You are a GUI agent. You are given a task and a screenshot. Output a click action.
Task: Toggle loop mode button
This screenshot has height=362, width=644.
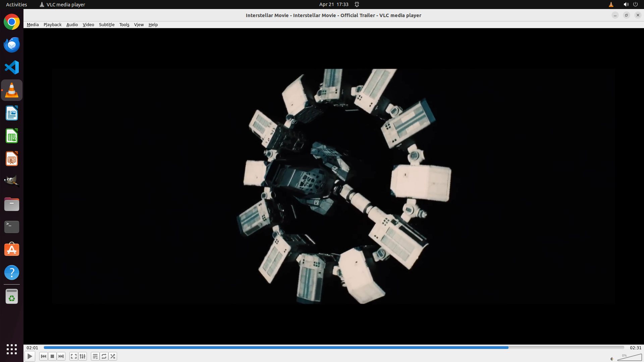(104, 356)
